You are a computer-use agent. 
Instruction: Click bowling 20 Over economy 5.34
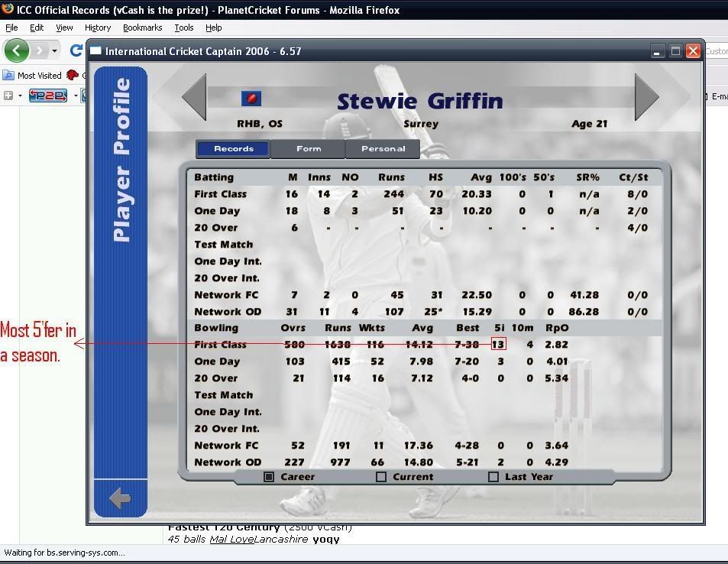click(x=556, y=378)
